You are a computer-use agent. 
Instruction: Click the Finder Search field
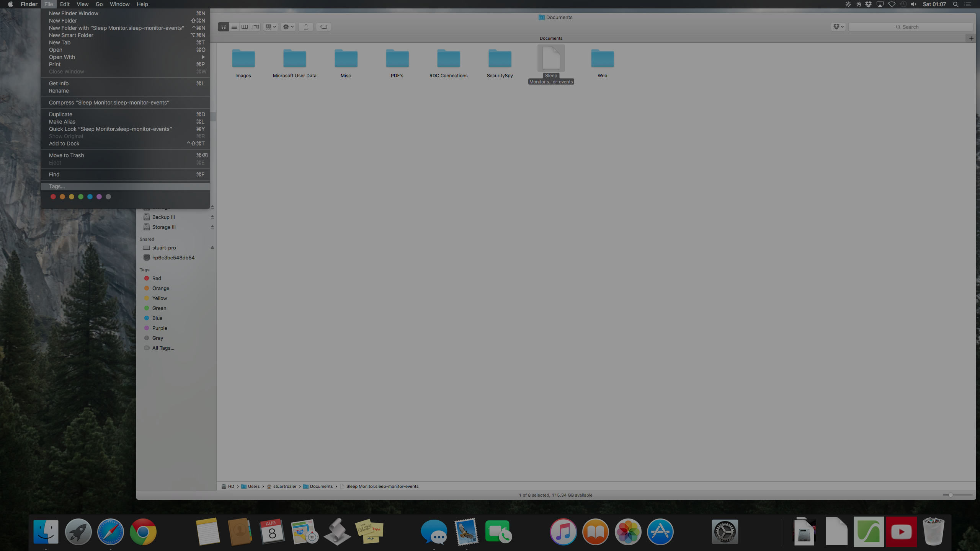[911, 27]
